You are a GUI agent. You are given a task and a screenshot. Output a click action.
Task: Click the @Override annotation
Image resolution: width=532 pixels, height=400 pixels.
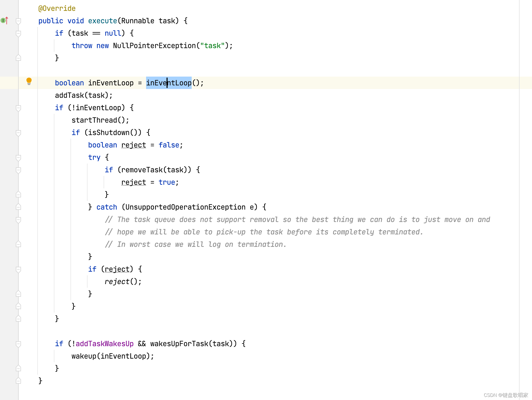point(57,9)
